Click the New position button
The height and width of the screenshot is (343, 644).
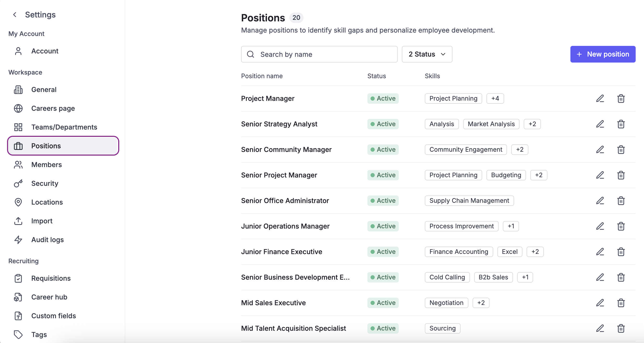[603, 54]
